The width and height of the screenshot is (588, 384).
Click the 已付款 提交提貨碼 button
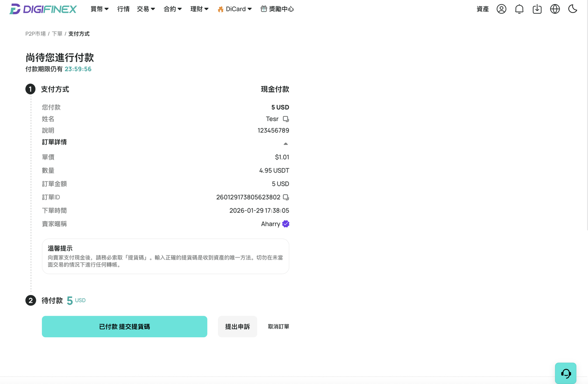click(124, 327)
